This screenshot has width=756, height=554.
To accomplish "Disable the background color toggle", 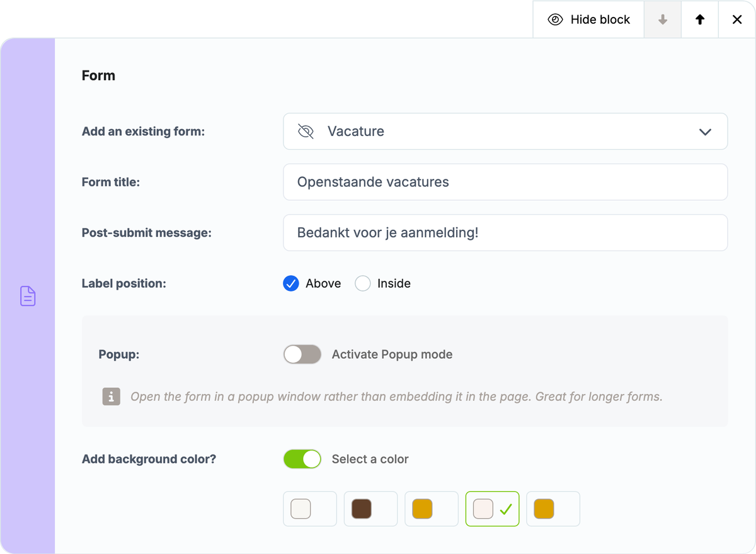I will click(302, 459).
